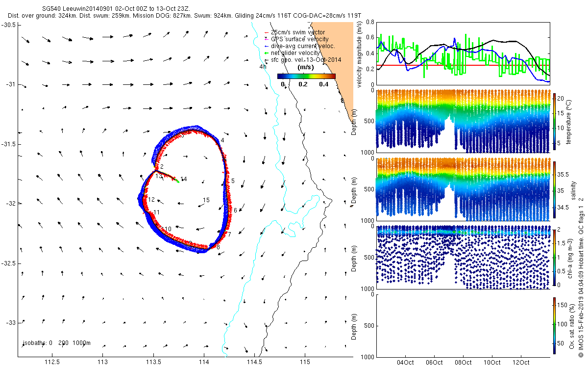Click the 'velocity magnitude (m/s)' axis label
Image resolution: width=588 pixels, height=368 pixels.
pyautogui.click(x=361, y=54)
